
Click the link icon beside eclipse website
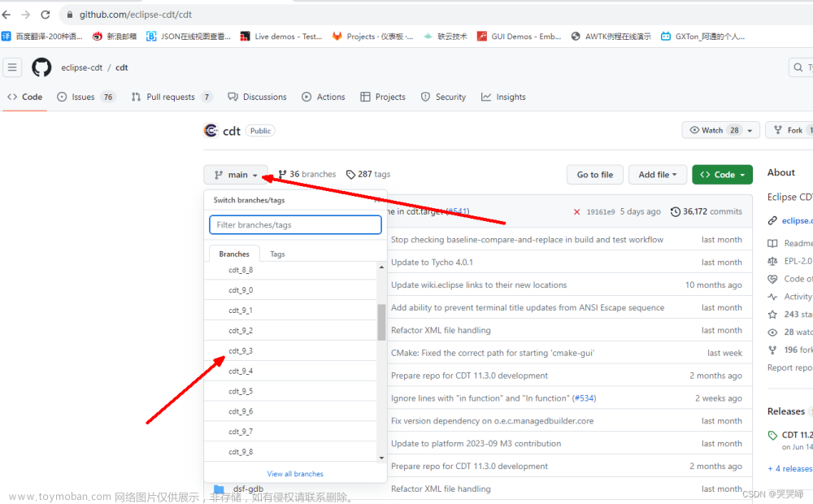click(772, 221)
